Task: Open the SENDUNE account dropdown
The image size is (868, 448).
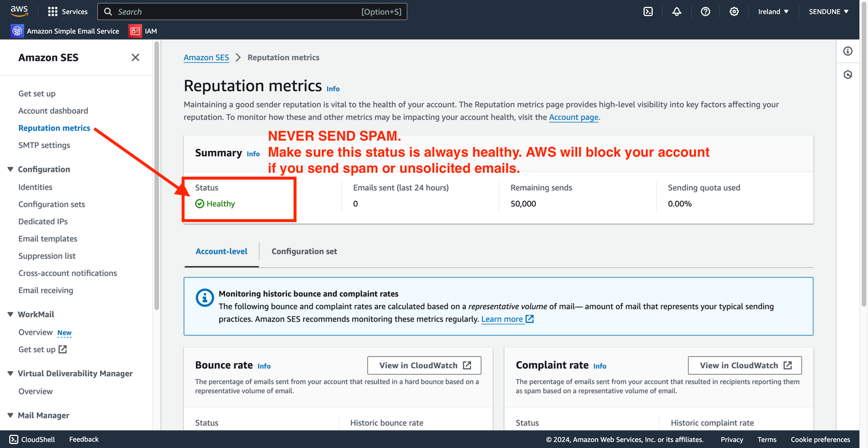Action: [829, 12]
